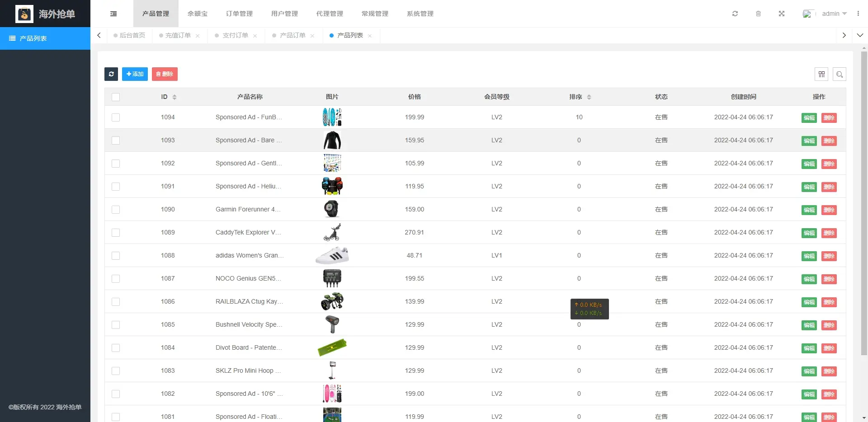The image size is (868, 422).
Task: Check the select-all checkbox in table header
Action: [x=116, y=97]
